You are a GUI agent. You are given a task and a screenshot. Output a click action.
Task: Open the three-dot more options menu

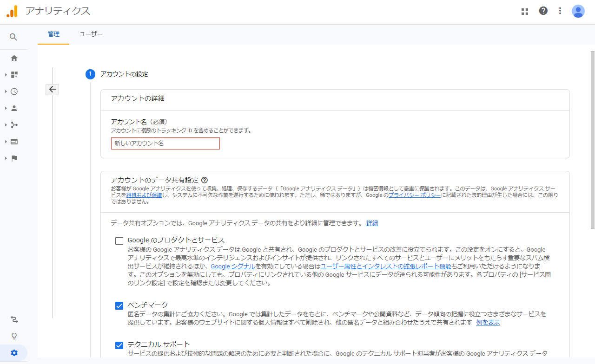pos(560,11)
